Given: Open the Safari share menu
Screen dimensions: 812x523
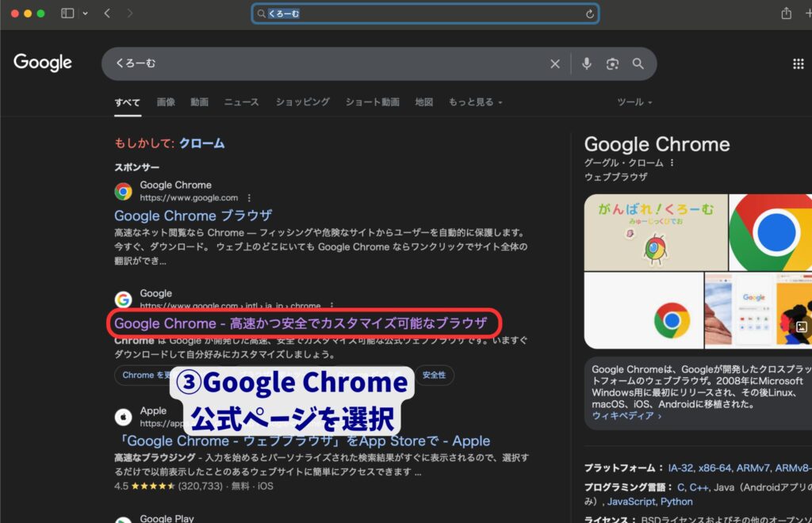Looking at the screenshot, I should click(786, 13).
